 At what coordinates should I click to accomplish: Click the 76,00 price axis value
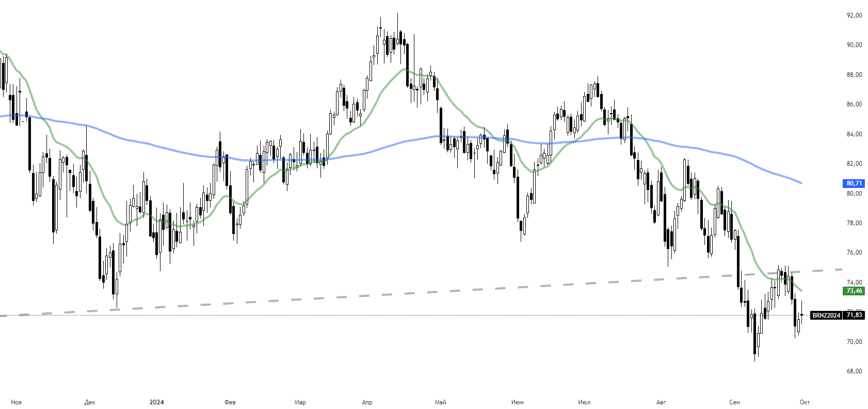click(x=854, y=253)
